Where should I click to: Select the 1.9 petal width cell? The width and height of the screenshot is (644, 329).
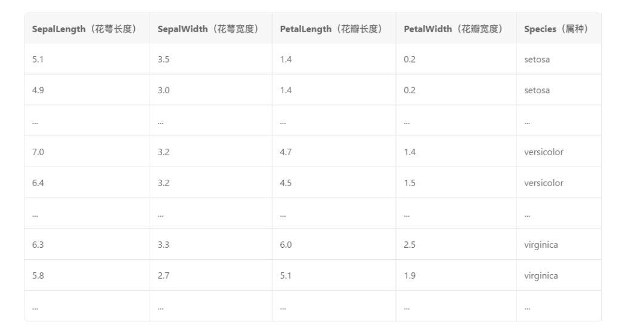point(410,276)
